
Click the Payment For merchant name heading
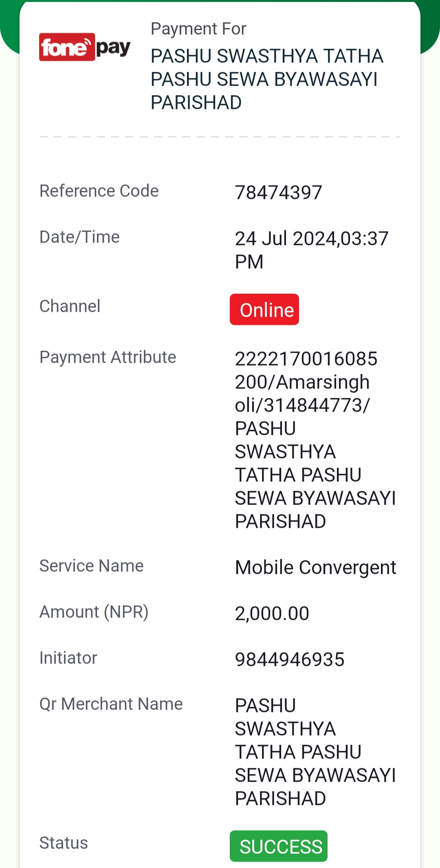(267, 79)
